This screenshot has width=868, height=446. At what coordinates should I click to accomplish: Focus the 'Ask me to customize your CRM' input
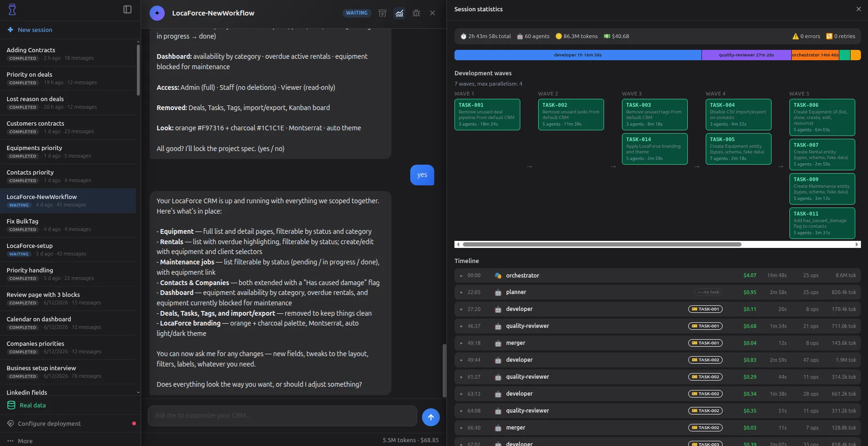coord(282,415)
